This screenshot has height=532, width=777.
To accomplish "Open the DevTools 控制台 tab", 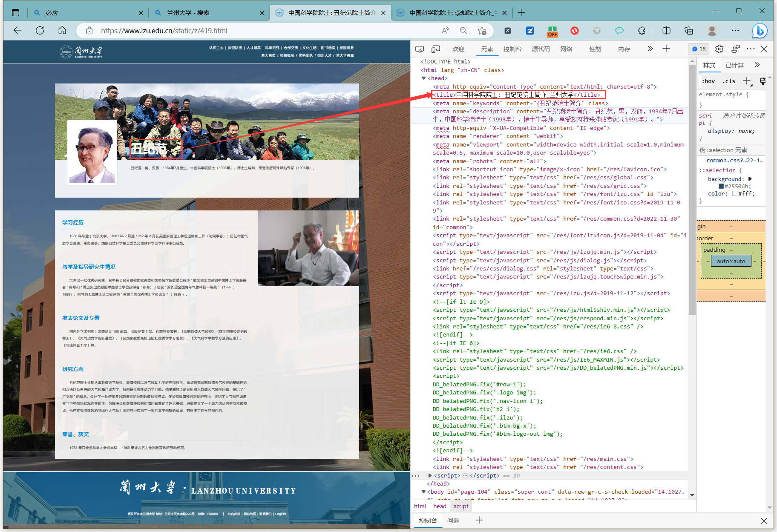I will (x=512, y=49).
